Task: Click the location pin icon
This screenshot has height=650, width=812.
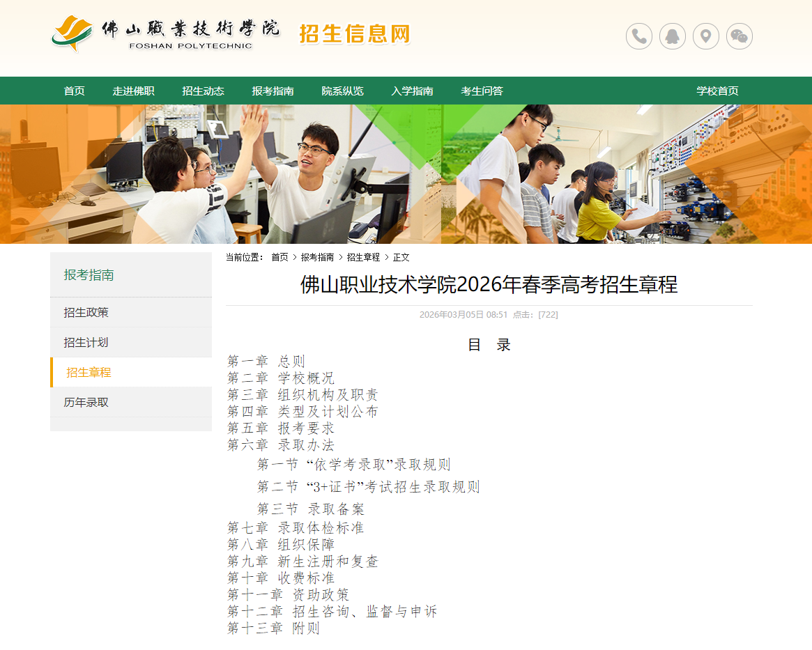Action: (x=705, y=36)
